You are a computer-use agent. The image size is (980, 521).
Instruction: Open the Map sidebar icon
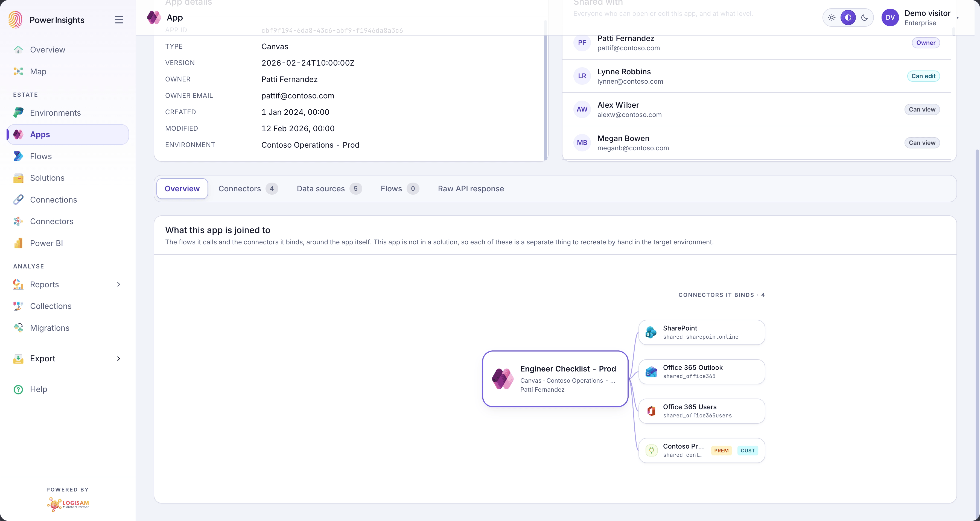click(18, 72)
